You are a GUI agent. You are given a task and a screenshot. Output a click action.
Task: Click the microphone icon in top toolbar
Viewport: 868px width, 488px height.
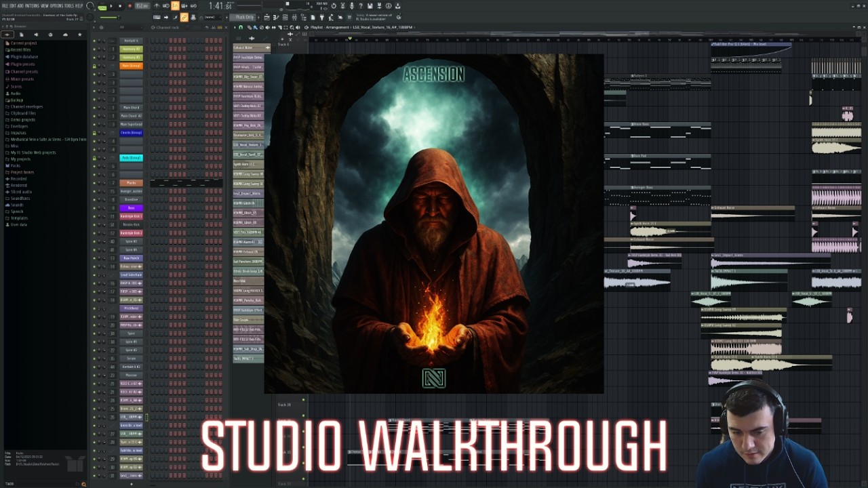[351, 6]
